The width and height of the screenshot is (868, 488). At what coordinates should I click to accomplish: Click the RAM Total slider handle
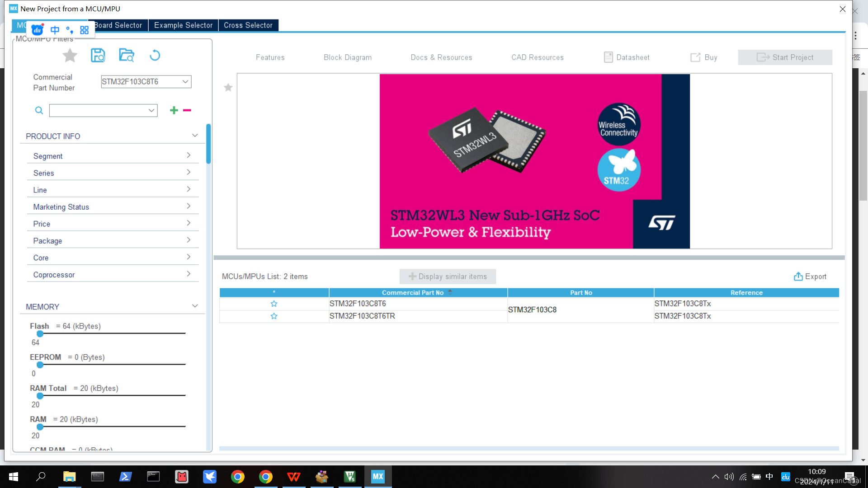40,396
